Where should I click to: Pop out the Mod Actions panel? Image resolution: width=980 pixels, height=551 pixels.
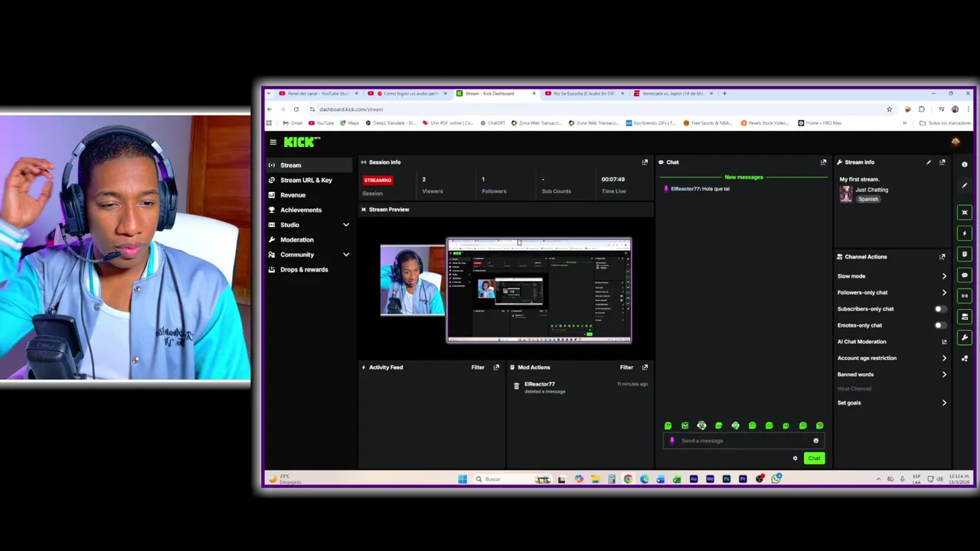[645, 367]
